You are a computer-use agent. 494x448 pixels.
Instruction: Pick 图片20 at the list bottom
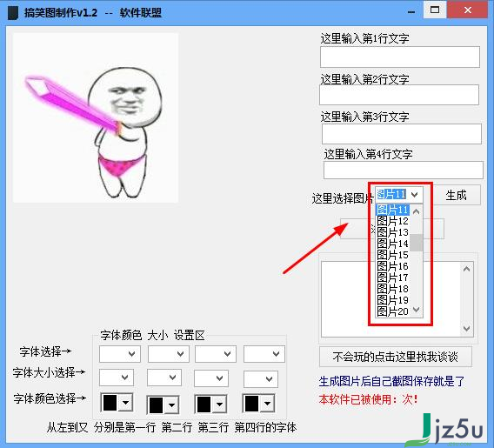392,311
